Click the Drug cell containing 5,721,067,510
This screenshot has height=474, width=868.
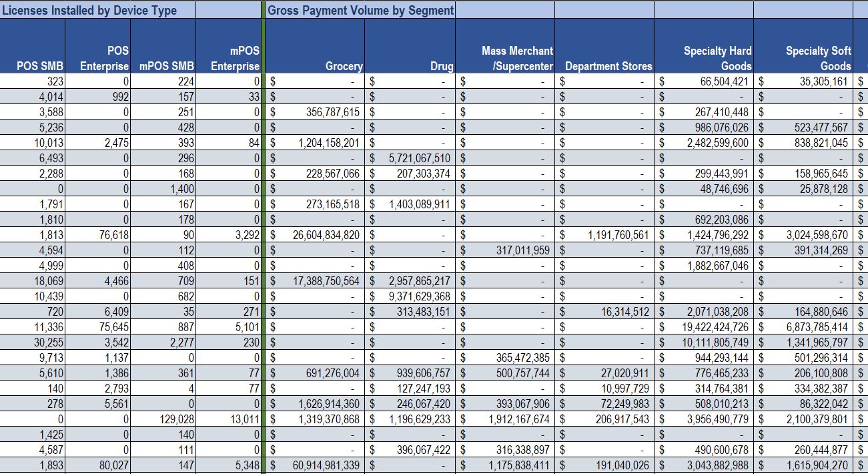[418, 158]
